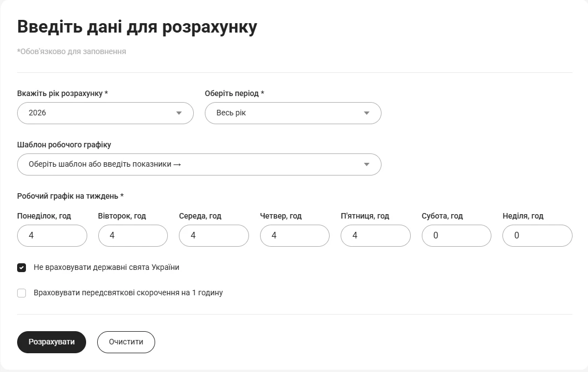The width and height of the screenshot is (588, 372).
Task: Click the 'Робочий графік на тиждень' label
Action: (70, 196)
